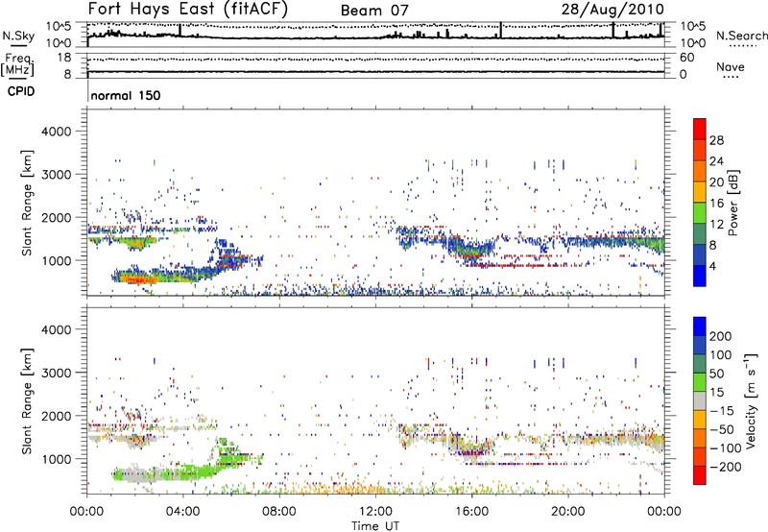
Task: Click the "Slant Range [km]" label of Velocity panel
Action: 27,400
